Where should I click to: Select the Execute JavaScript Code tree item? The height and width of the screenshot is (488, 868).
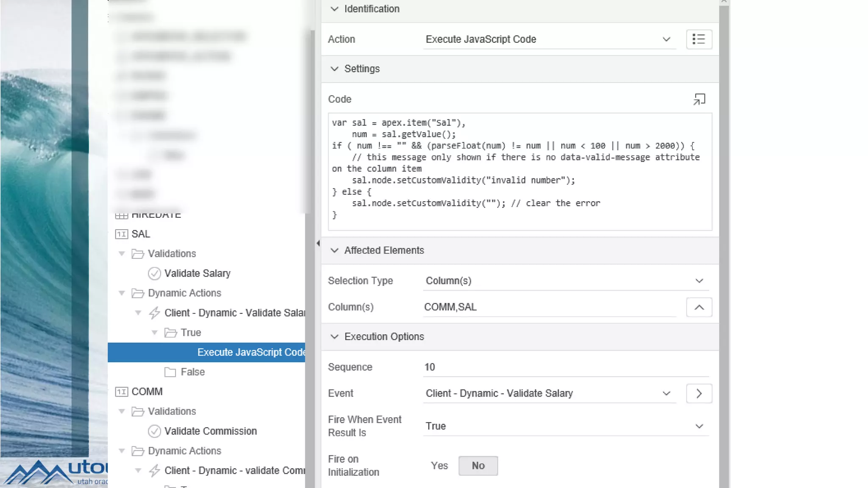click(x=206, y=352)
